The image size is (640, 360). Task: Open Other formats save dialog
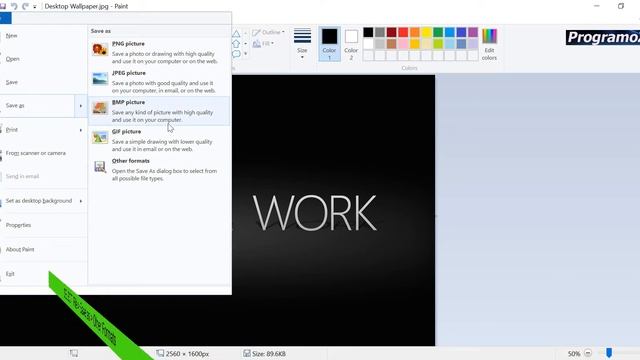coord(159,170)
